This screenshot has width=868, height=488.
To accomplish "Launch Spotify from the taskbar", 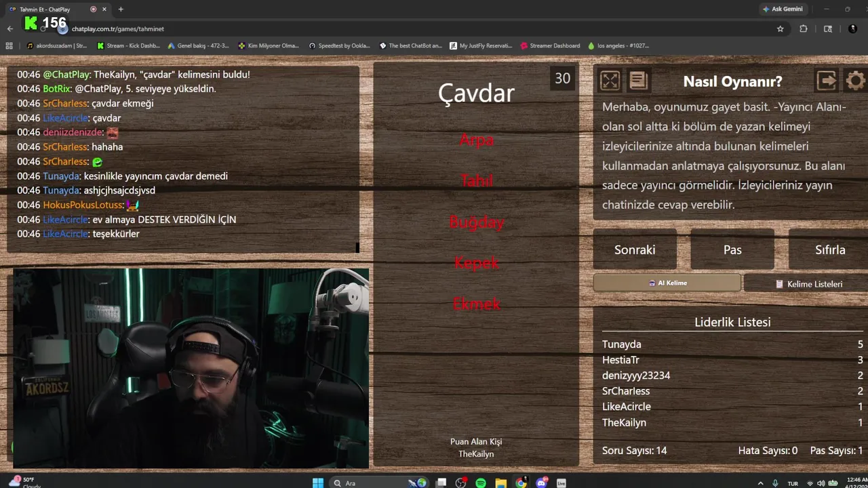I will (481, 483).
